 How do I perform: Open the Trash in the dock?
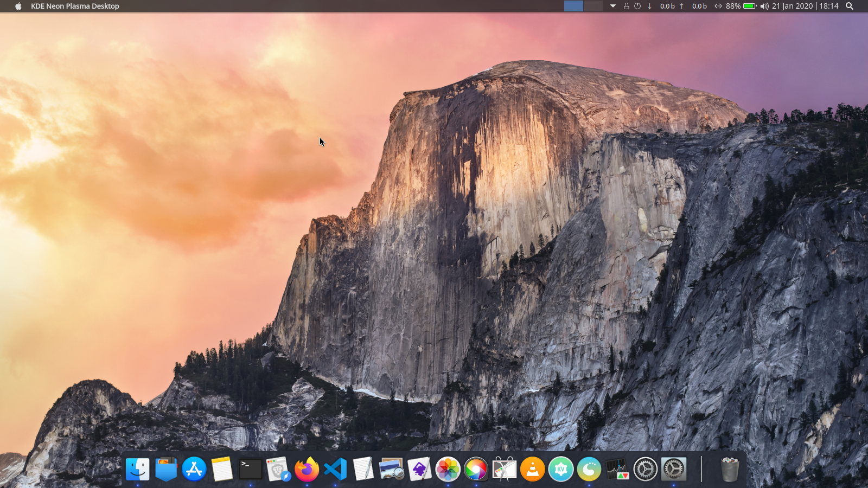730,469
